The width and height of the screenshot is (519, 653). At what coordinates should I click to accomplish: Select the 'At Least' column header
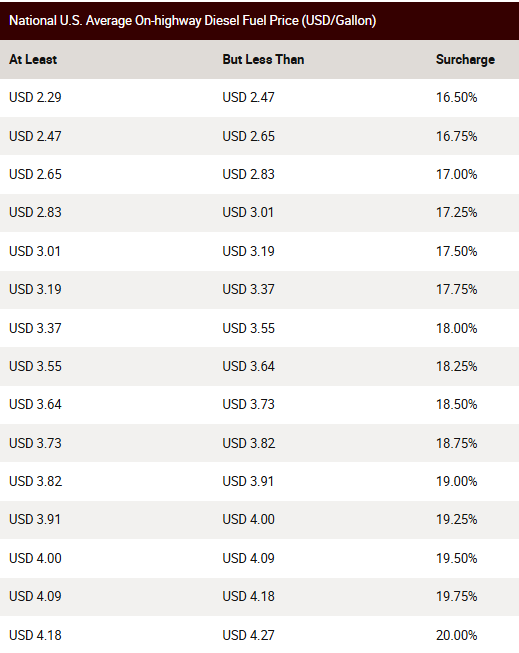pos(33,60)
